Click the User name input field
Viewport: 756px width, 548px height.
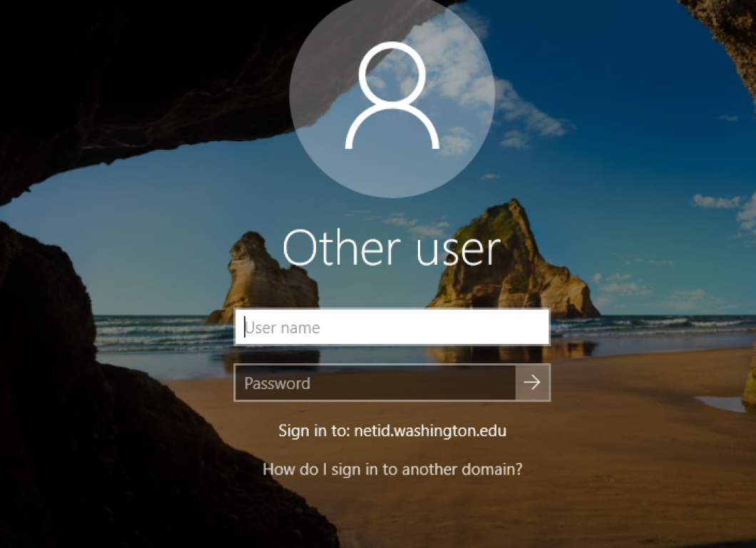[392, 327]
